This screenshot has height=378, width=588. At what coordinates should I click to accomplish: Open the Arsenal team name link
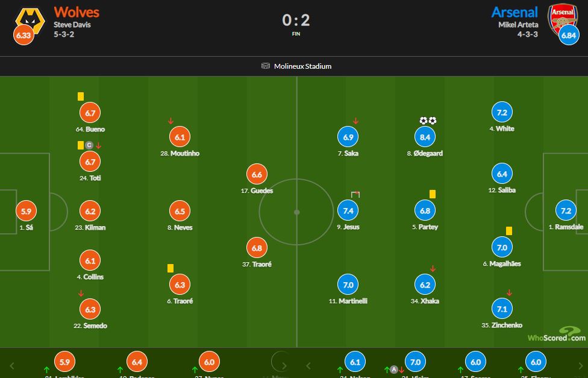pos(514,12)
